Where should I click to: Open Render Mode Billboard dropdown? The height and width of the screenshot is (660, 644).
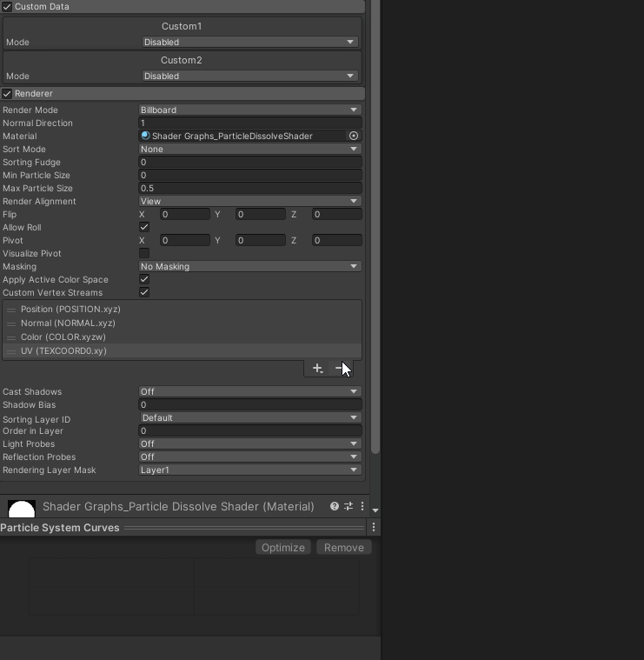(249, 110)
